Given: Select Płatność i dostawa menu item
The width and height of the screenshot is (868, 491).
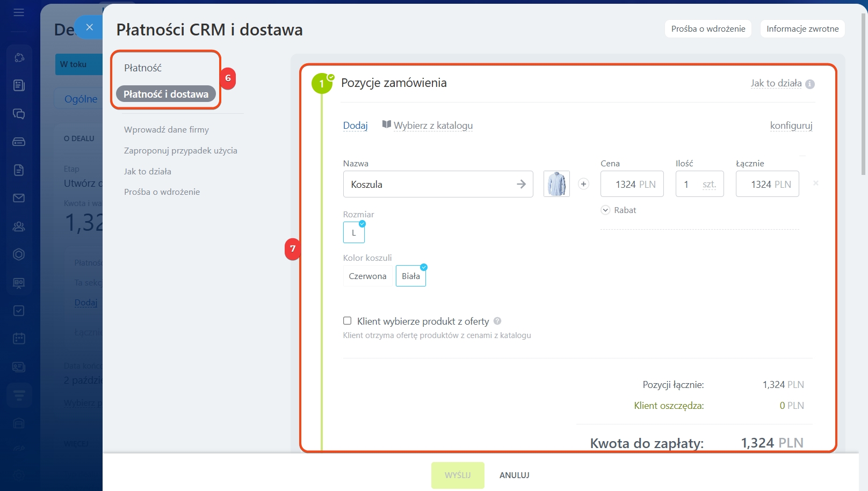Looking at the screenshot, I should coord(166,94).
